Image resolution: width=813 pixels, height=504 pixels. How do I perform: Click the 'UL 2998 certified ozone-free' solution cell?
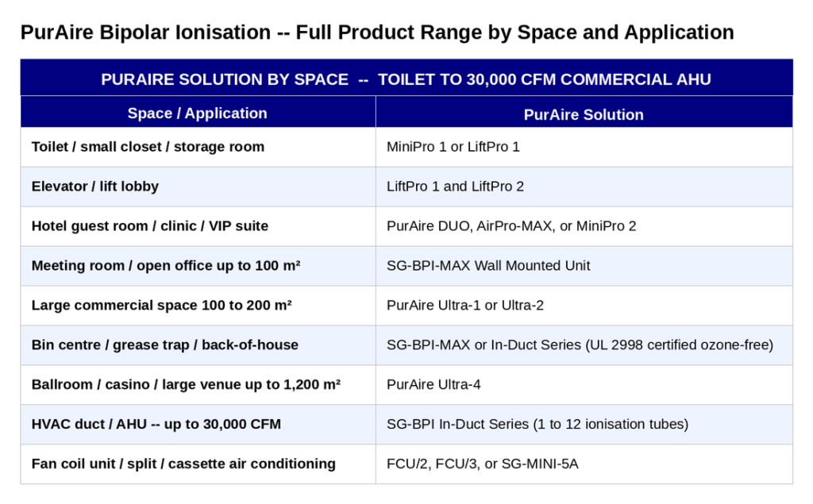(x=584, y=345)
